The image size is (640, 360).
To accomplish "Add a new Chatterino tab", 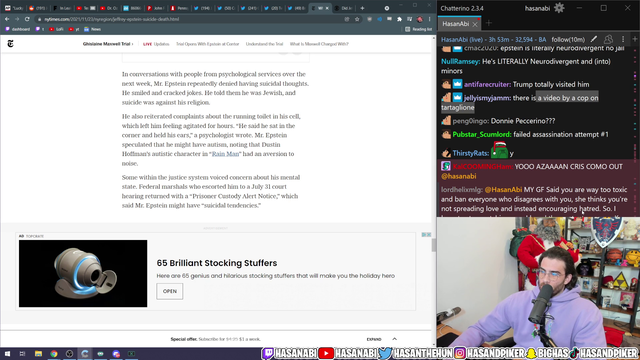I will (x=489, y=23).
